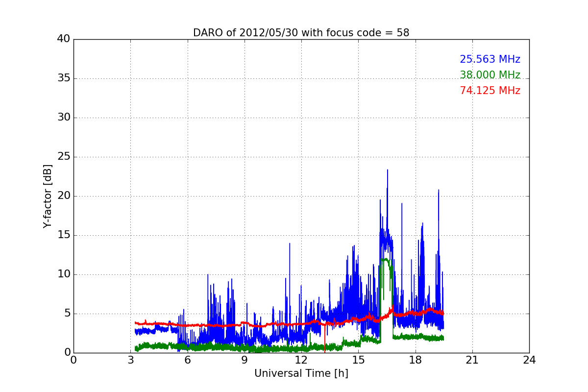Screen dimensions: 588x392
Task: Click the x-axis tick label 21
Action: tap(472, 360)
